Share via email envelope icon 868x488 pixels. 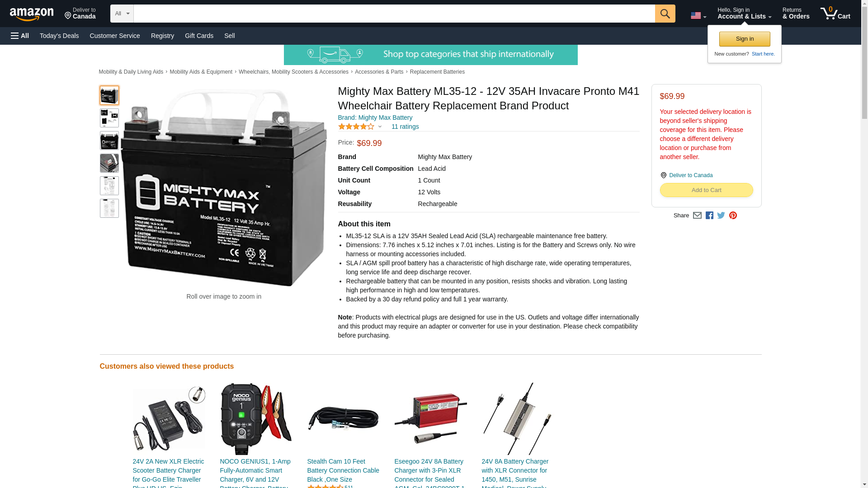[697, 216]
